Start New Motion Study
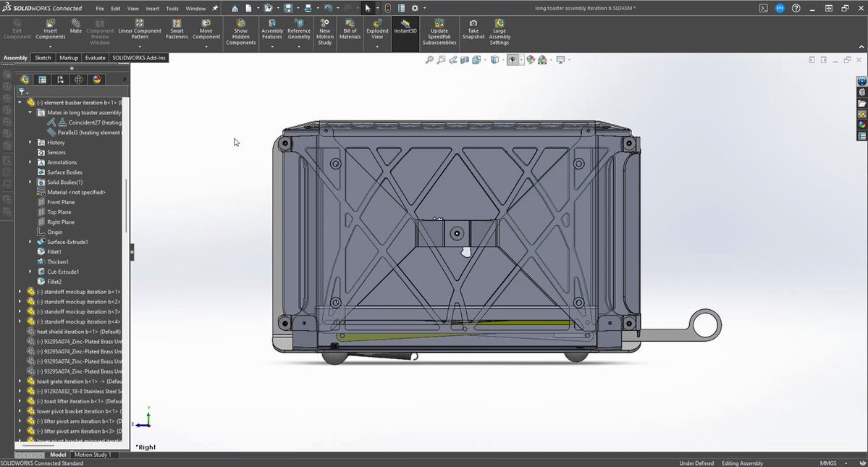The width and height of the screenshot is (868, 467). pos(325,32)
